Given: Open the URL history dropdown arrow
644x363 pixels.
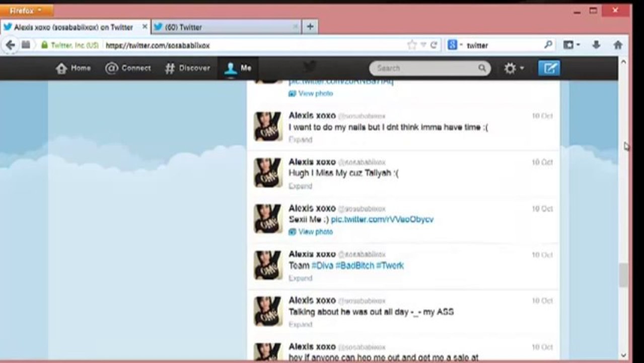Looking at the screenshot, I should click(x=423, y=45).
